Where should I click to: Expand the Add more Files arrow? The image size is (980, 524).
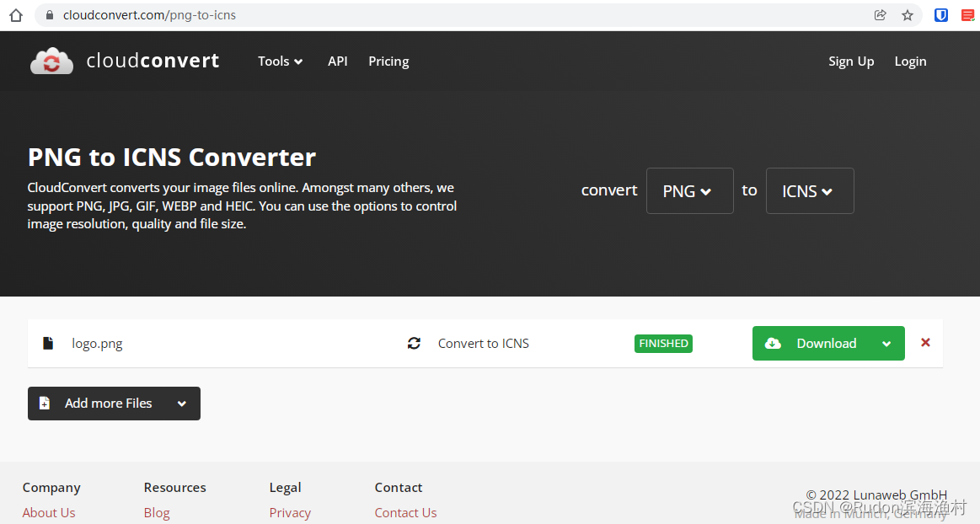[x=182, y=404]
